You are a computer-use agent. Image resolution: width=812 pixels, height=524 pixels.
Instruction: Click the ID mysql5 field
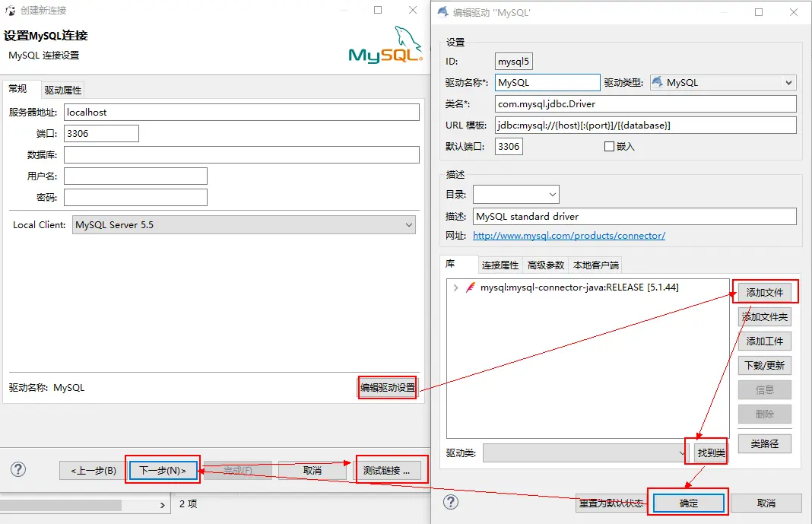513,61
